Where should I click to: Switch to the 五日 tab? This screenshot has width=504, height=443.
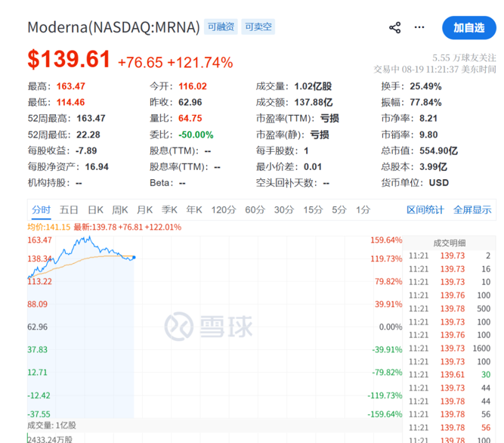click(69, 210)
